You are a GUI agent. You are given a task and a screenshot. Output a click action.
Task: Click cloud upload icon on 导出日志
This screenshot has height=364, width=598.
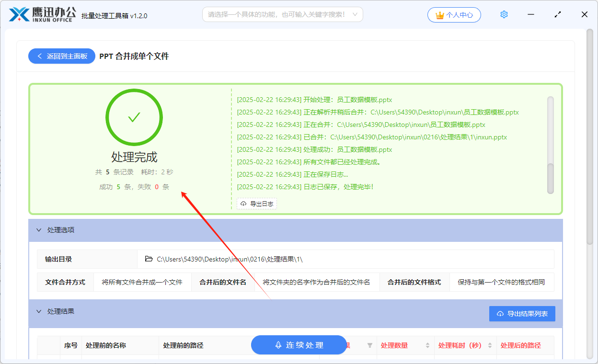pos(243,204)
